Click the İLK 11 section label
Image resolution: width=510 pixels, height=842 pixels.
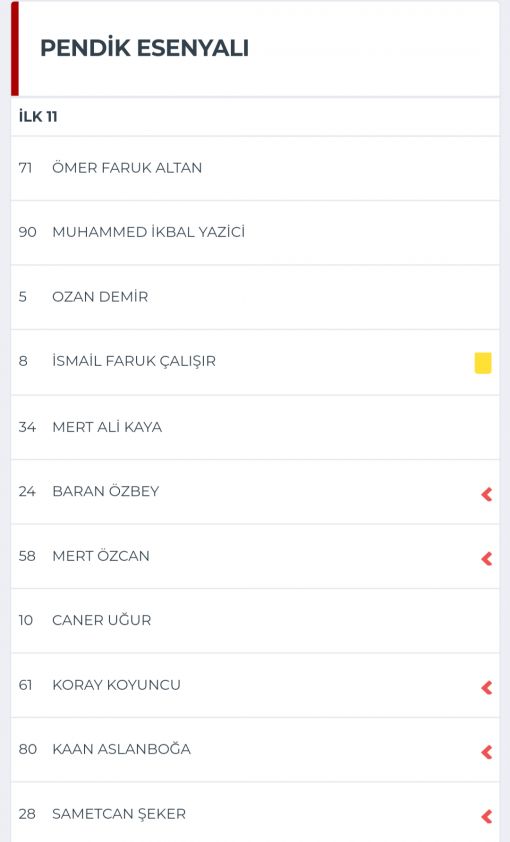click(x=38, y=116)
